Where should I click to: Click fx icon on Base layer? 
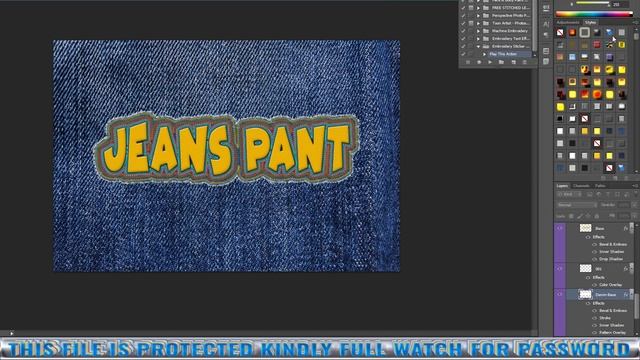click(x=625, y=228)
